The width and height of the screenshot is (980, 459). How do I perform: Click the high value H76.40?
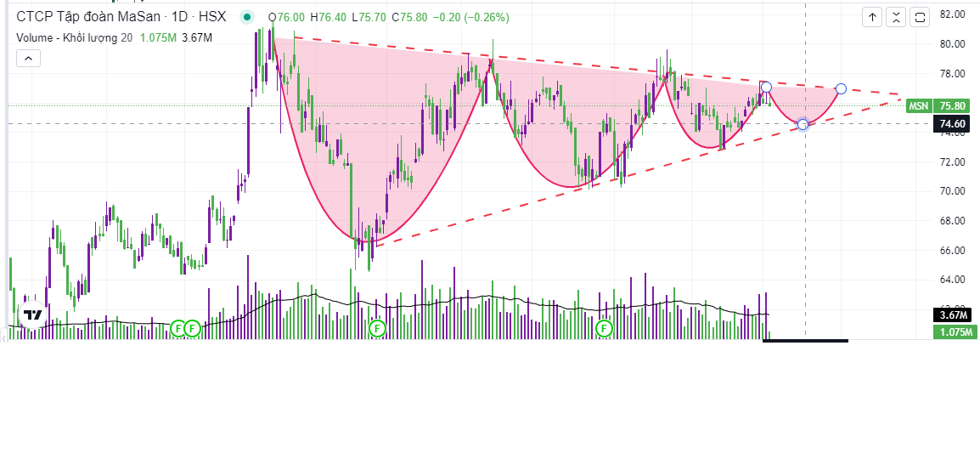(x=329, y=18)
